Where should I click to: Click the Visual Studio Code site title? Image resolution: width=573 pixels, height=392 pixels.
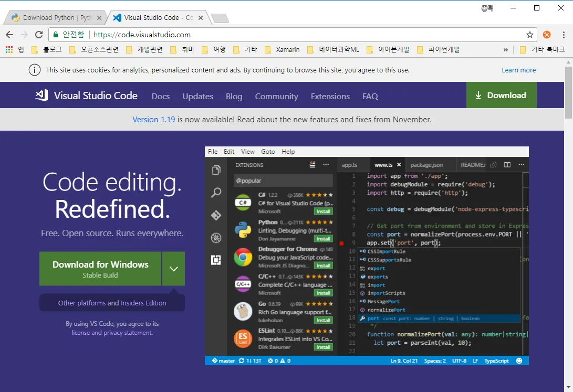tap(96, 96)
